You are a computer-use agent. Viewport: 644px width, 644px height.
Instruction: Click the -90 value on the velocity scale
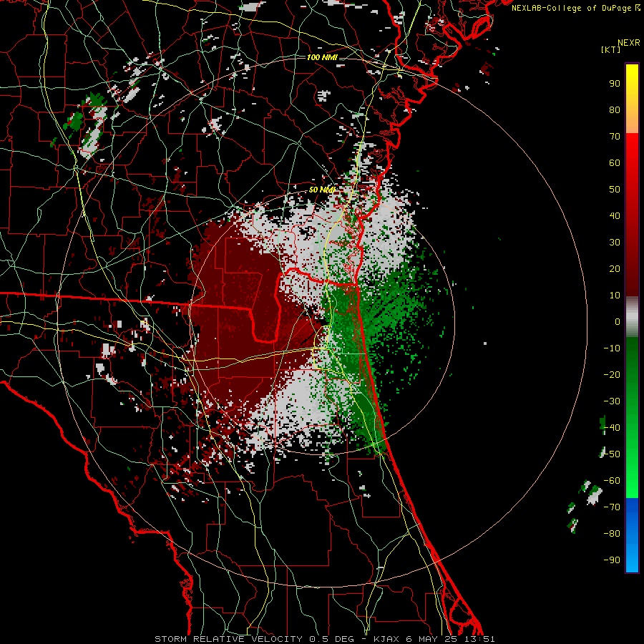click(612, 560)
